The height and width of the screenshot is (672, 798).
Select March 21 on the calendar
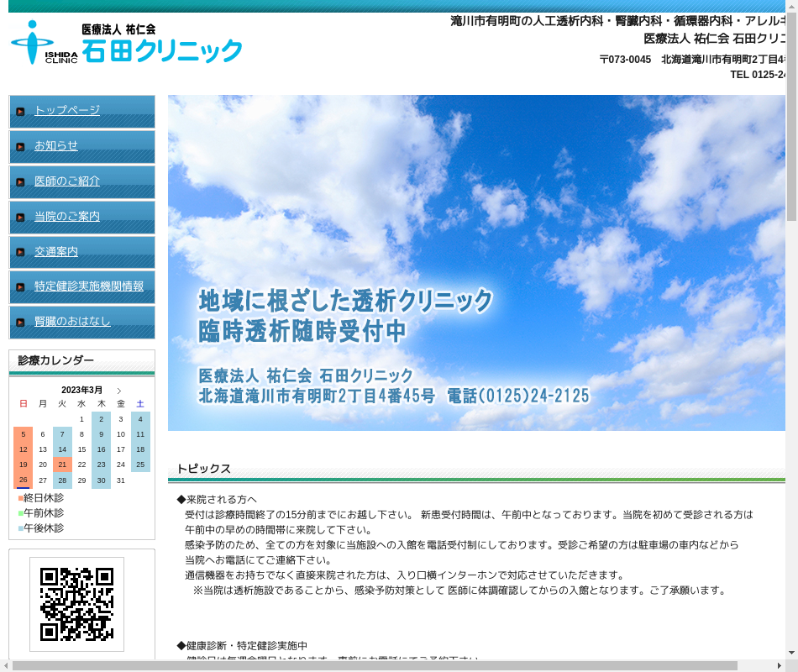tap(62, 465)
